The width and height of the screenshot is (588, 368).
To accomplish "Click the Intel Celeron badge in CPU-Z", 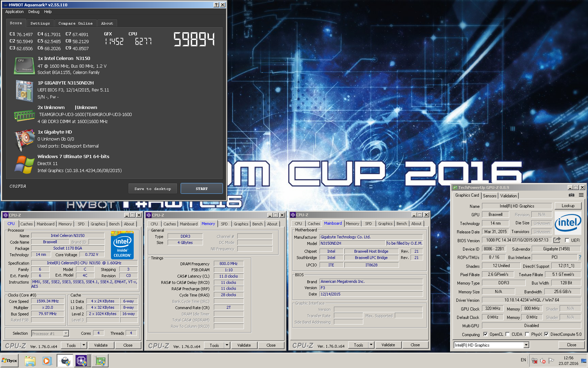I will [x=122, y=245].
